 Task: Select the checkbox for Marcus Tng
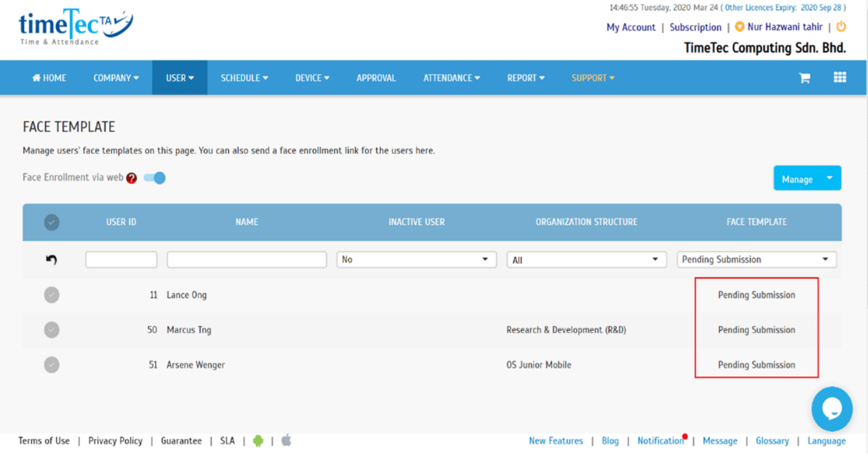point(51,330)
